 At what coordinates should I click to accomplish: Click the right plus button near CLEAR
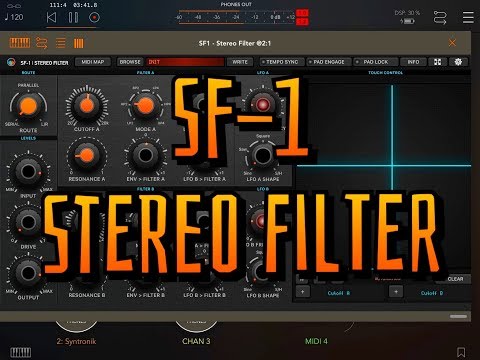396,292
